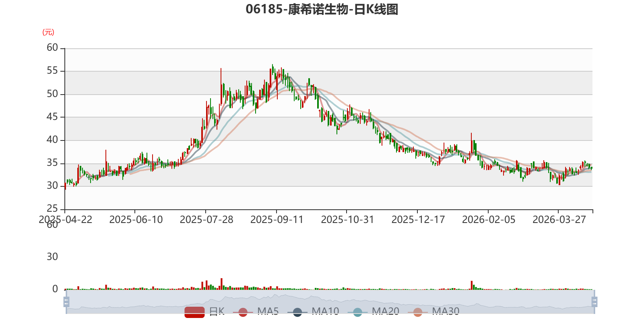Click the 2025-04-22 date label
644x322 pixels.
tap(66, 219)
